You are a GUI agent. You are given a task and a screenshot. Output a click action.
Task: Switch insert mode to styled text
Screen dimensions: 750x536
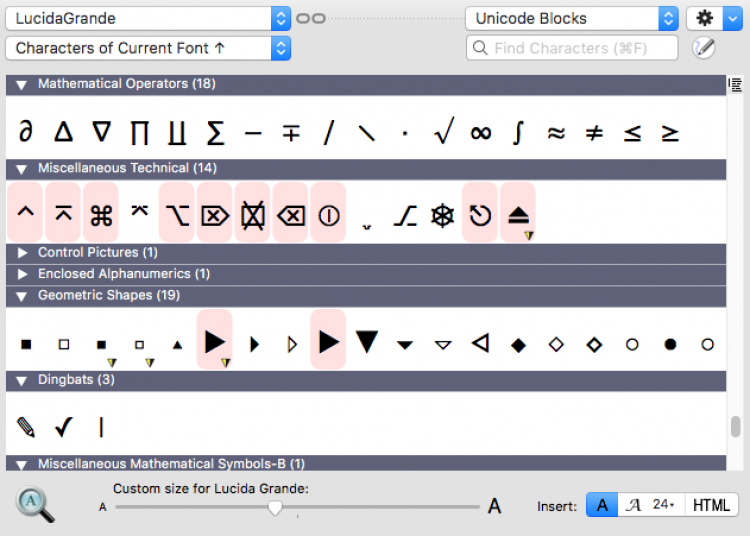pos(633,506)
